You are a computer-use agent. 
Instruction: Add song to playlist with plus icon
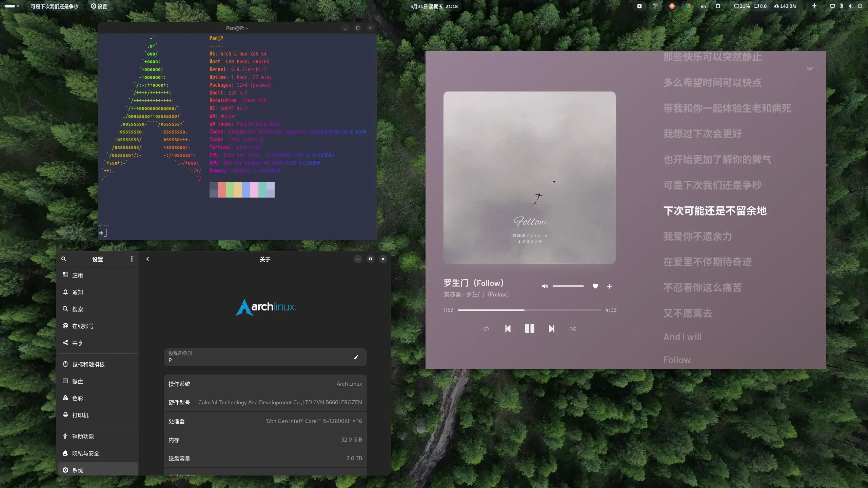tap(609, 286)
